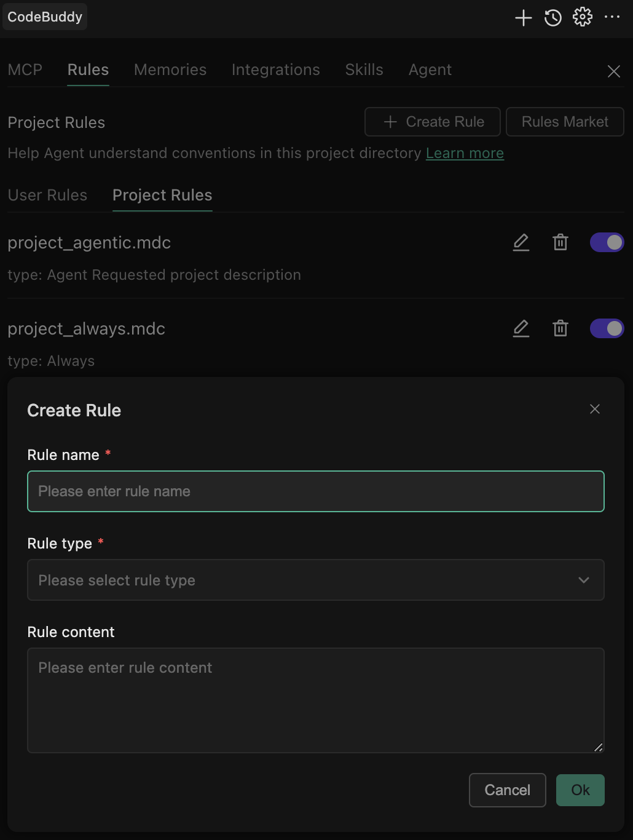The image size is (633, 840).
Task: Open the three-dots more options menu
Action: [x=612, y=17]
